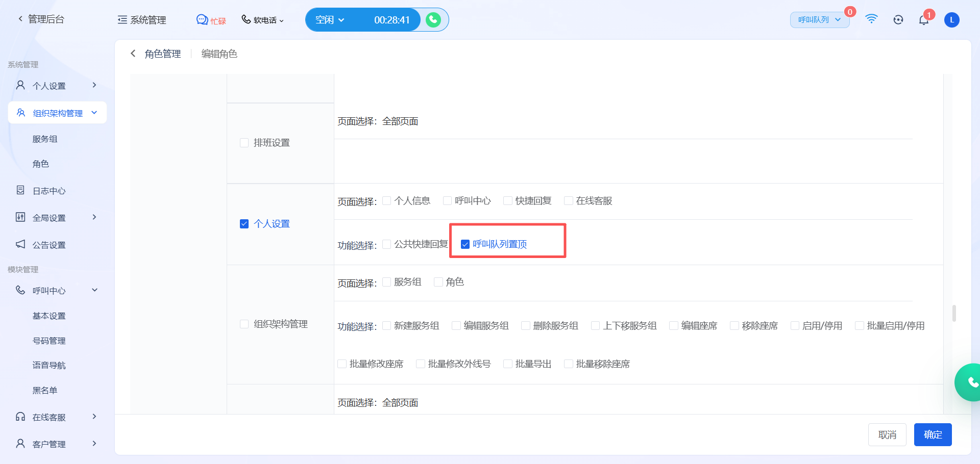Screen dimensions: 980x464
Task: Click the chat busy status icon
Action: coord(202,20)
